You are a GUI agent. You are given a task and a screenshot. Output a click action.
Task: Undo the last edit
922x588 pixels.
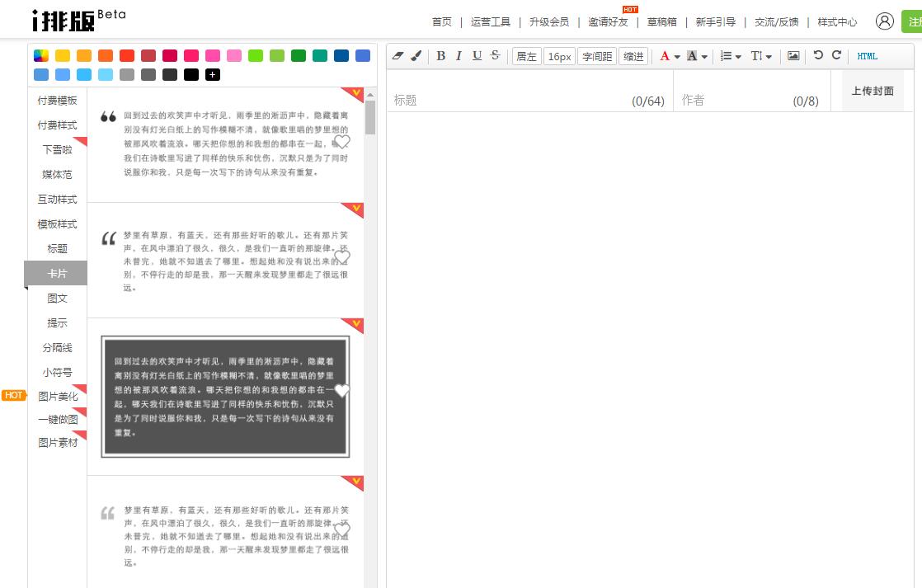pyautogui.click(x=818, y=55)
